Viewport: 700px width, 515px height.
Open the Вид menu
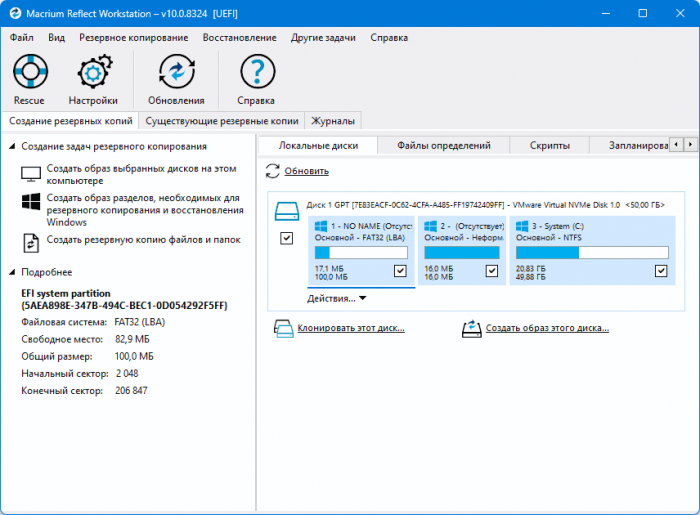coord(57,37)
